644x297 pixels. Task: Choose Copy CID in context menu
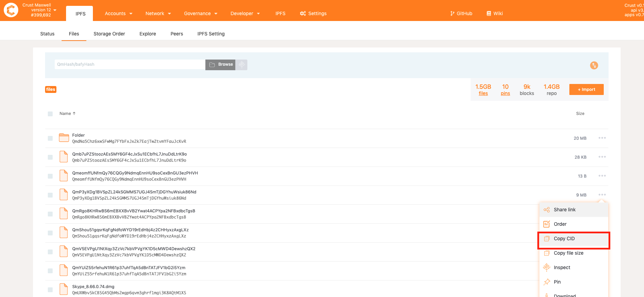[564, 238]
